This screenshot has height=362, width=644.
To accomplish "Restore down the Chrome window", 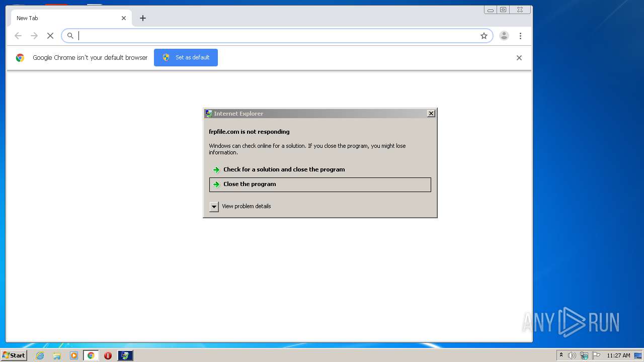I will 503,10.
